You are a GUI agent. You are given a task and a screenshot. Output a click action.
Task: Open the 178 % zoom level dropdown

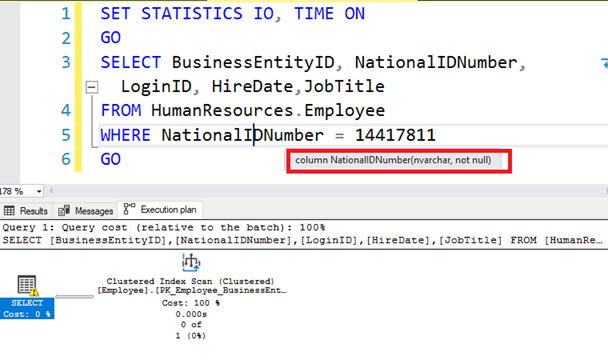coord(39,191)
